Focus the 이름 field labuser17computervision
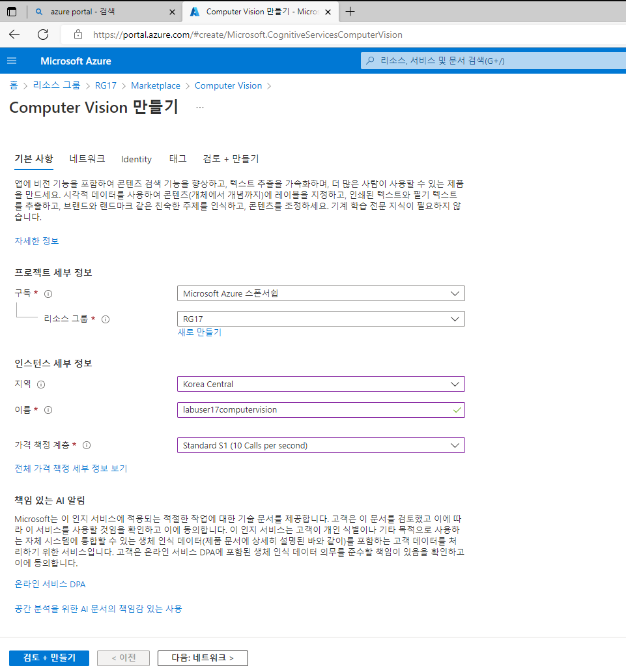 [320, 410]
